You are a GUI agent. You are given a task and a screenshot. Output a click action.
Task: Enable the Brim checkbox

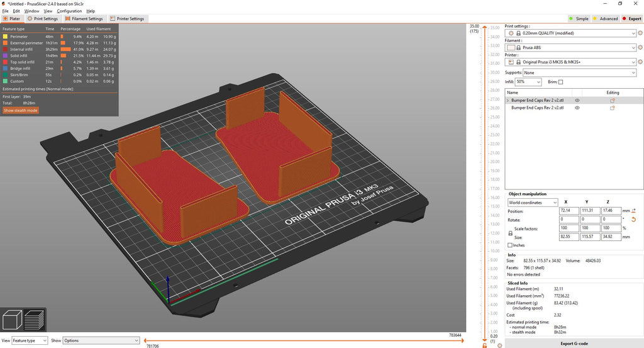[x=560, y=82]
